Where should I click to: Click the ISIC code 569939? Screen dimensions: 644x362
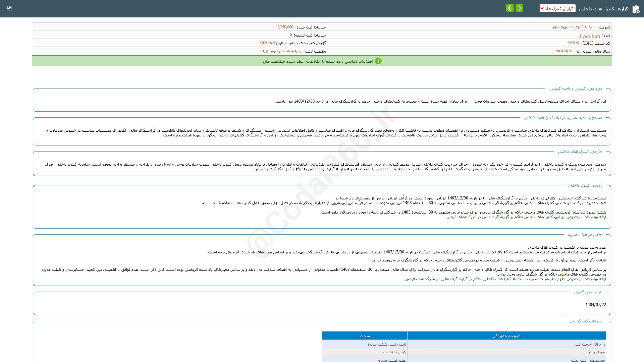coord(573,43)
